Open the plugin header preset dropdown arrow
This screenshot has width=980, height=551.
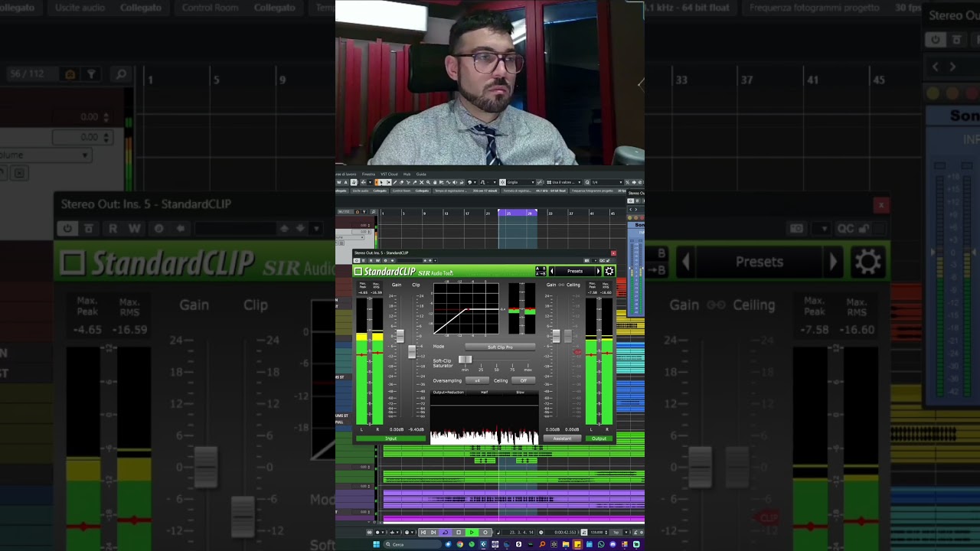click(x=435, y=261)
